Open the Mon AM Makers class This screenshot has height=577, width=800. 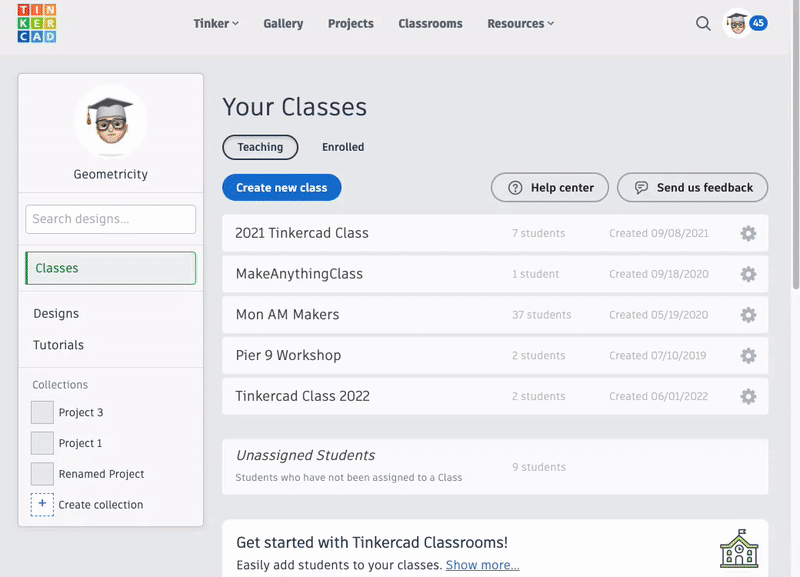pyautogui.click(x=495, y=315)
